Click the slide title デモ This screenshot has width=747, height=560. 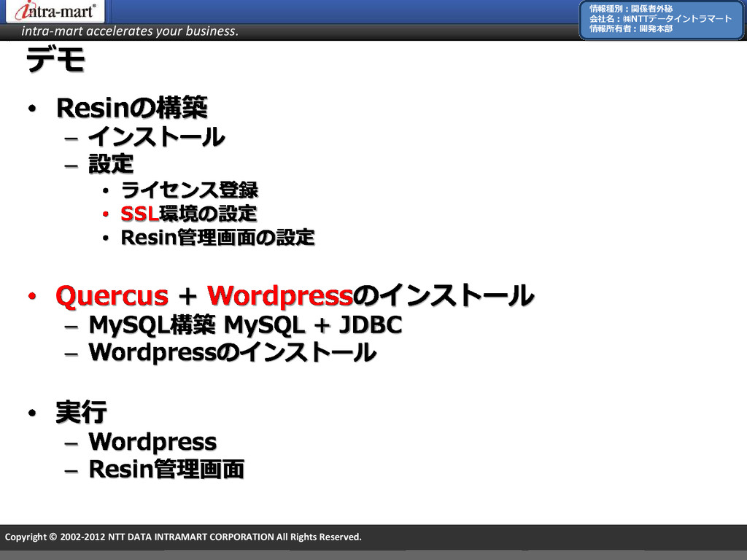coord(55,60)
